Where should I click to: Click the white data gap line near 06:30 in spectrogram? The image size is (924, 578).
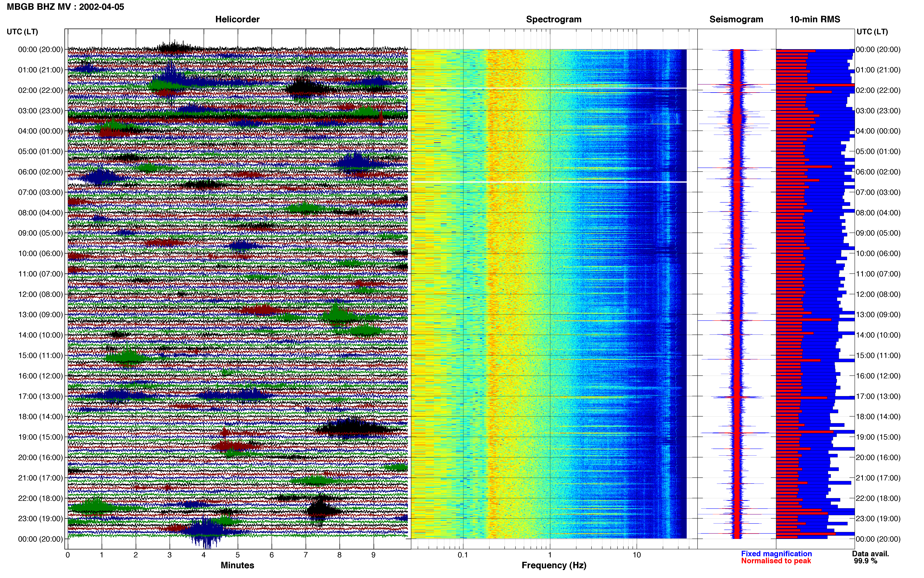[549, 182]
